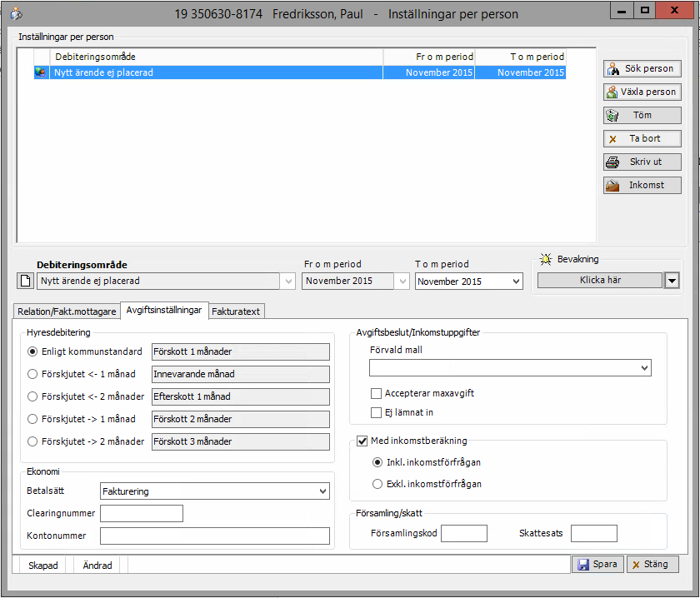
Task: Select the Nytt ärende ej placerad list row
Action: pyautogui.click(x=300, y=72)
